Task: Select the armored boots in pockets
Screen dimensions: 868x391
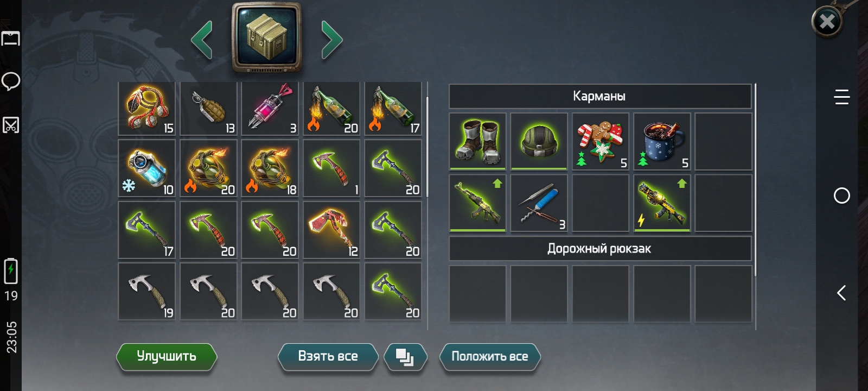Action: coord(478,142)
